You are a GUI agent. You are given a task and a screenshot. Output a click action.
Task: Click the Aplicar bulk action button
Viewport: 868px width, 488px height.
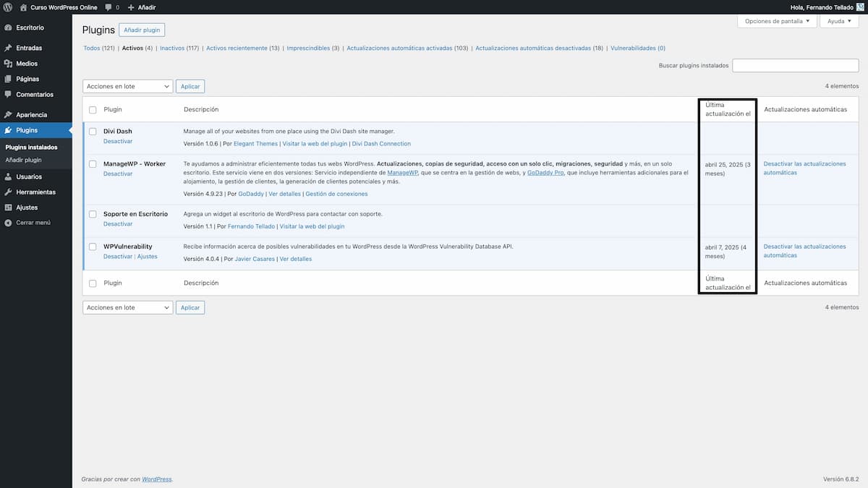[x=190, y=86]
